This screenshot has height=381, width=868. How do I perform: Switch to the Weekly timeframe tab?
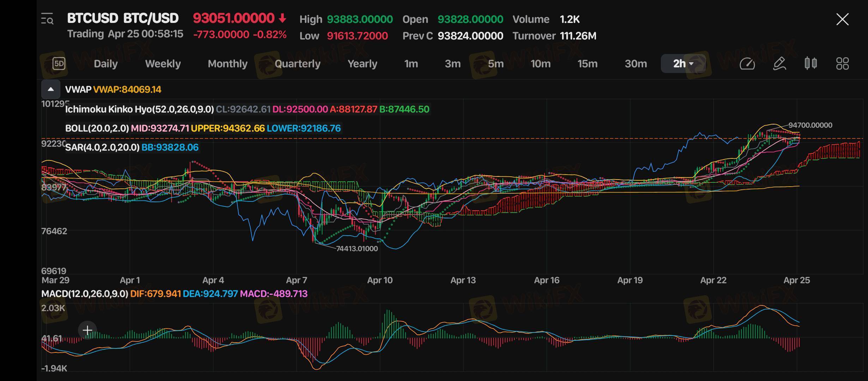pyautogui.click(x=163, y=64)
